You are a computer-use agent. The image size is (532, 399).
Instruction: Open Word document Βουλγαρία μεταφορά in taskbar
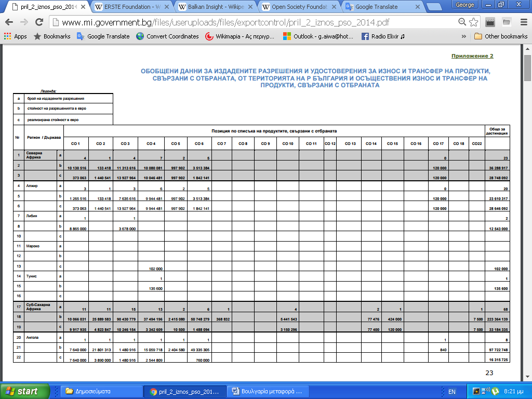[x=269, y=391]
